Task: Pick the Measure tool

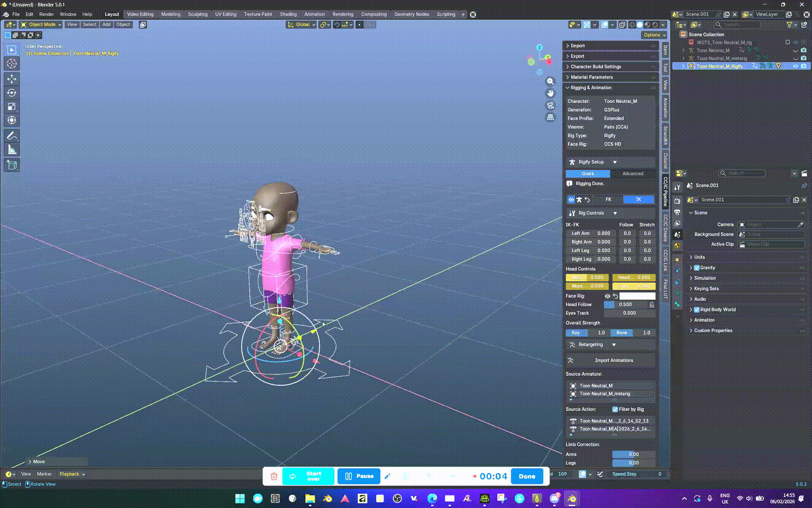Action: [12, 150]
